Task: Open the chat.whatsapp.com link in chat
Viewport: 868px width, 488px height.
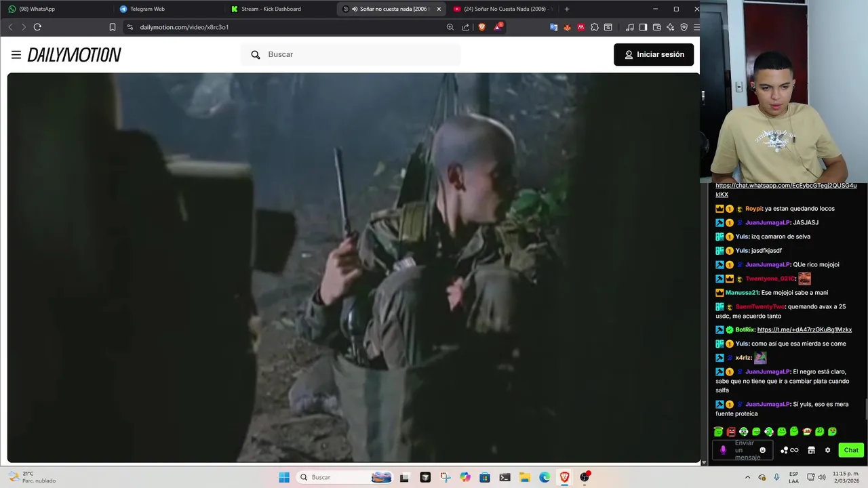Action: [786, 190]
